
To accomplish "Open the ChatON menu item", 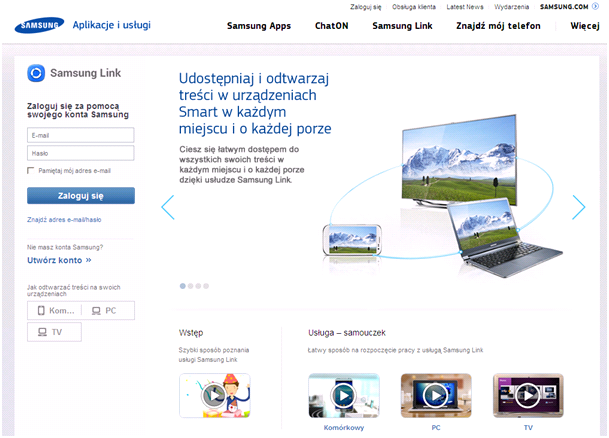I will click(331, 26).
